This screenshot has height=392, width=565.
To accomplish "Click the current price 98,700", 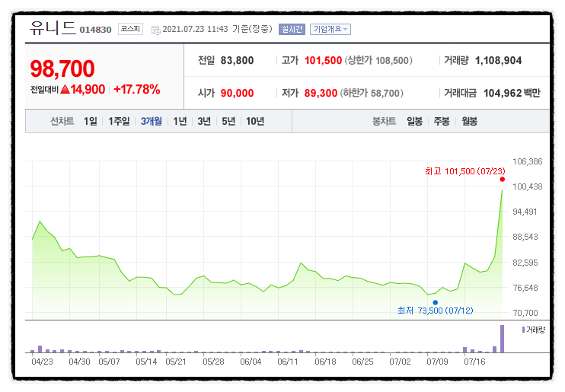I will [x=62, y=69].
